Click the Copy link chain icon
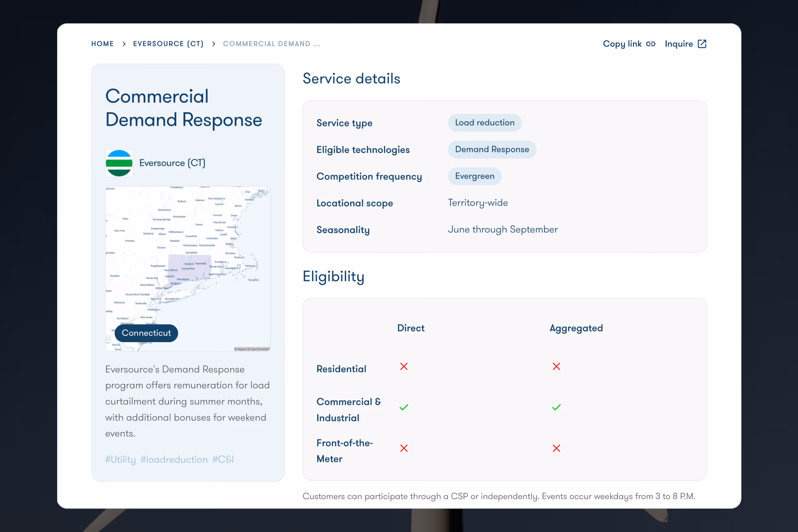This screenshot has width=798, height=532. coord(650,44)
